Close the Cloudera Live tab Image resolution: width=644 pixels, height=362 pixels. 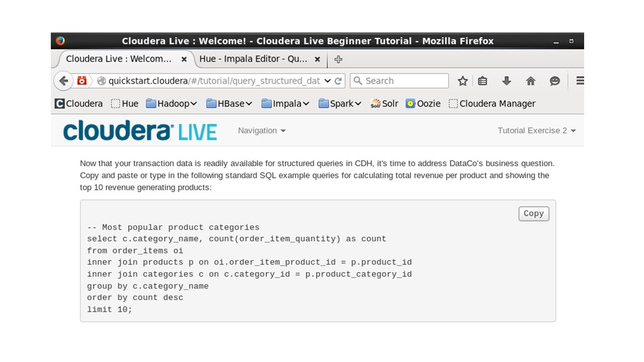click(184, 59)
